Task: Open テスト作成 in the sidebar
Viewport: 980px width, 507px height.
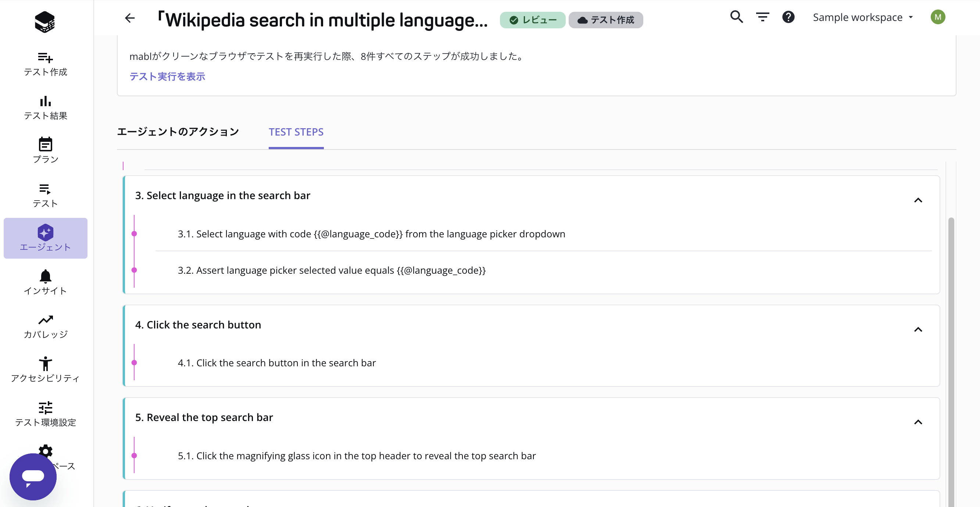Action: (45, 64)
